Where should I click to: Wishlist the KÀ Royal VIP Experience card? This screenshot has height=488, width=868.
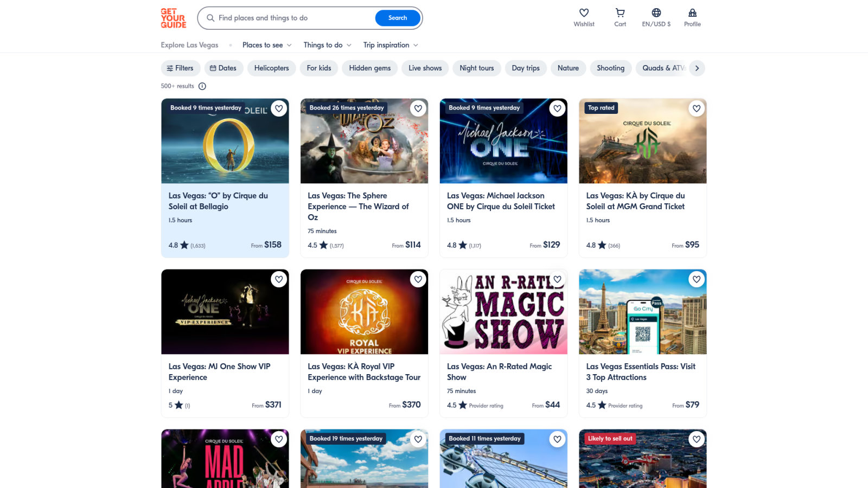418,279
